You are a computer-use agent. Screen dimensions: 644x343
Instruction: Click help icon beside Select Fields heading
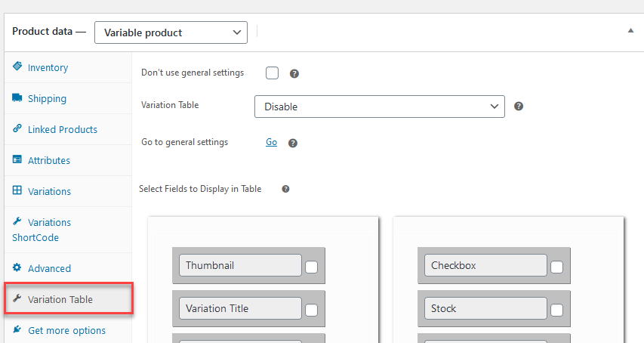[x=285, y=189]
